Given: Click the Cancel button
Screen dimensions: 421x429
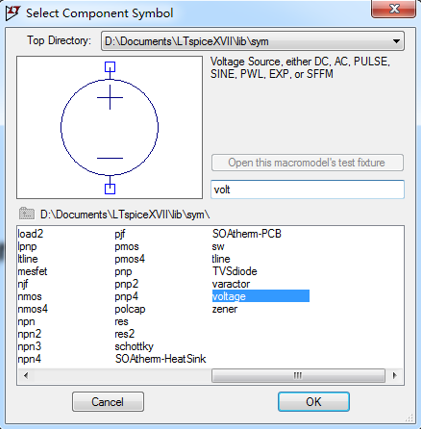Looking at the screenshot, I should coord(108,401).
